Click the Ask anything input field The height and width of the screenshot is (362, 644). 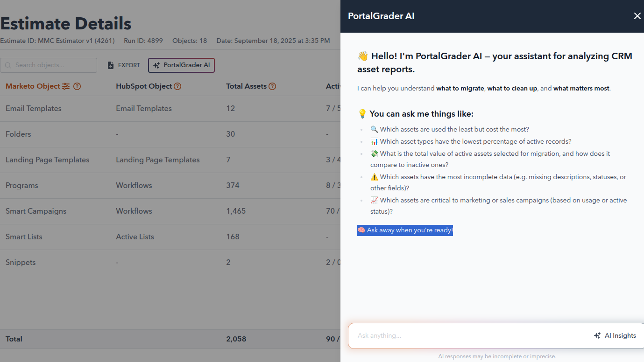[467, 335]
